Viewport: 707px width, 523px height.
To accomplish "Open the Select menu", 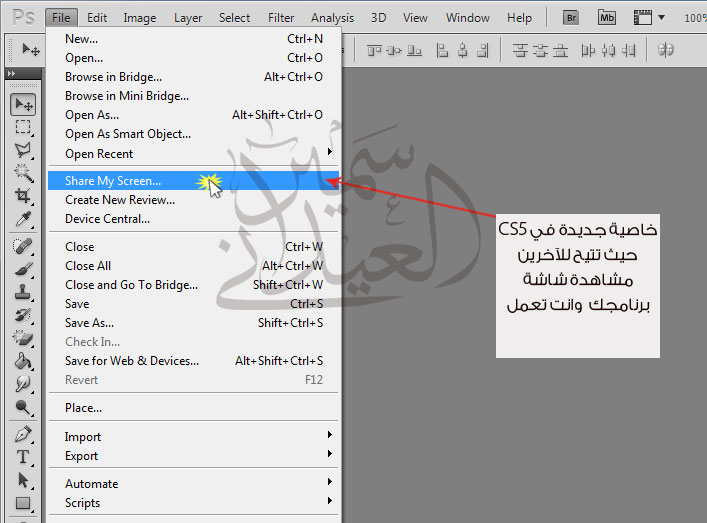I will [x=234, y=18].
